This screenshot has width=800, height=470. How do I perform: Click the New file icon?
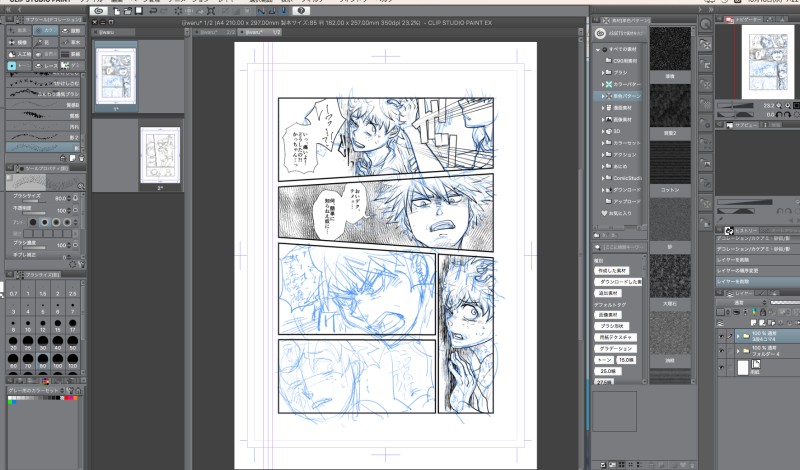[x=117, y=11]
